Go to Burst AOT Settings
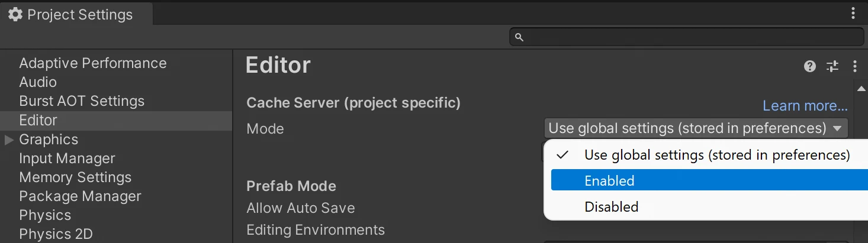 (x=82, y=101)
